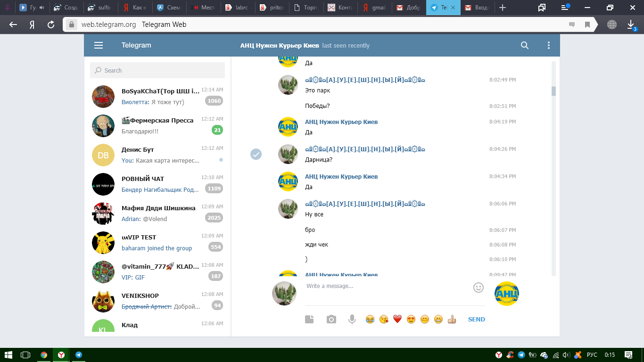The image size is (644, 362).
Task: Open browser downloads arrow icon
Action: tap(631, 25)
